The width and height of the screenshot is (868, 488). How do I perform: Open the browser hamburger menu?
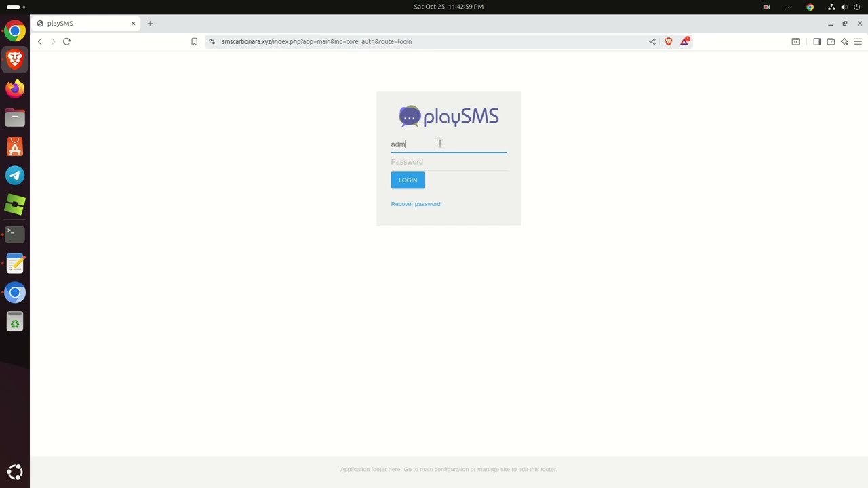(858, 41)
